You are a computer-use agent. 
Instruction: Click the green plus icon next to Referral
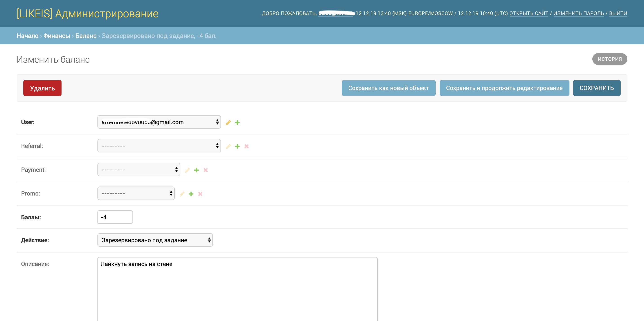237,146
